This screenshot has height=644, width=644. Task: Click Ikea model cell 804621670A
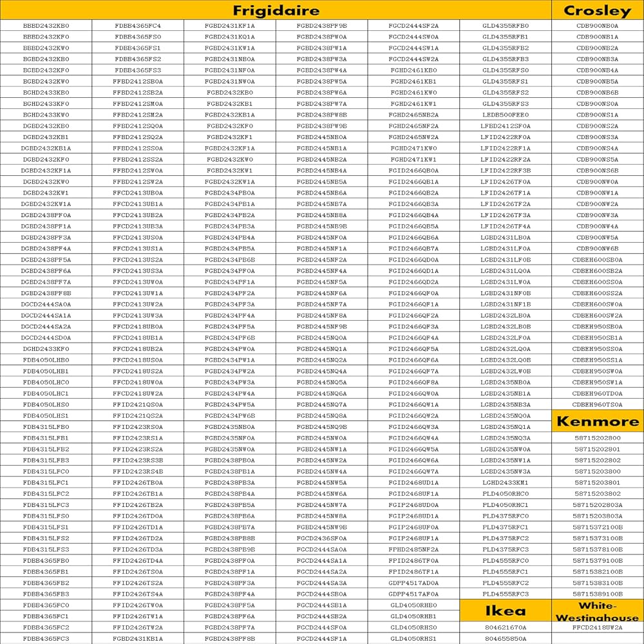(x=506, y=627)
